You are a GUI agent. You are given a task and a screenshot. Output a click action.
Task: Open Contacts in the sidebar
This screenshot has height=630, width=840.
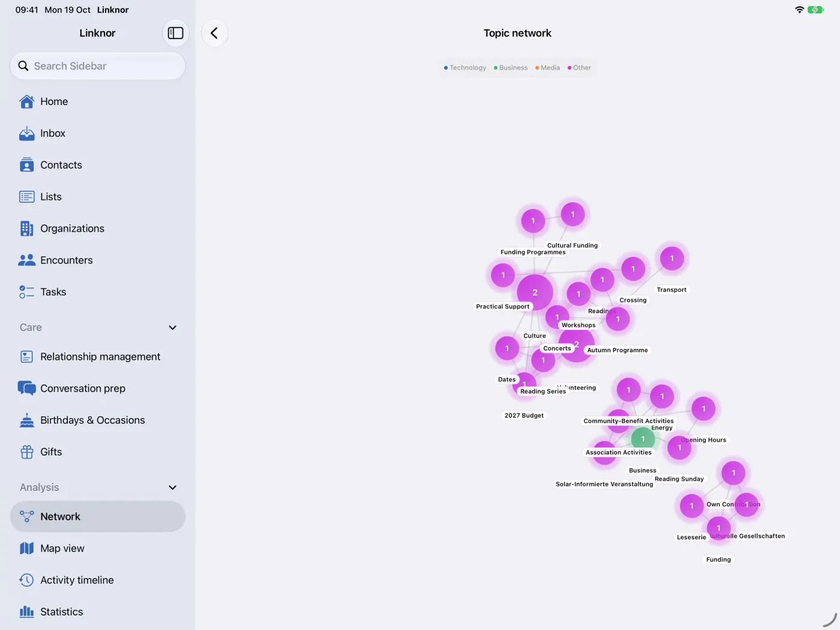point(98,165)
